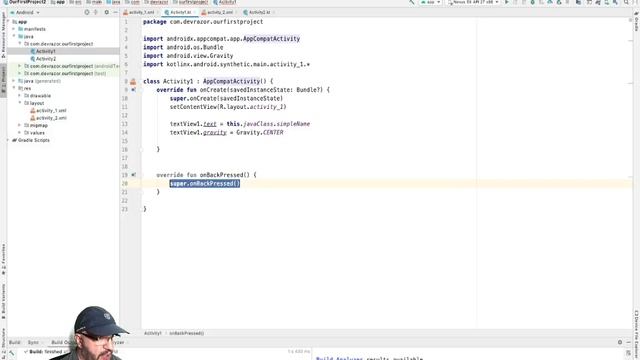The image size is (640, 360).
Task: Click the Debug app bug icon
Action: 533,2
